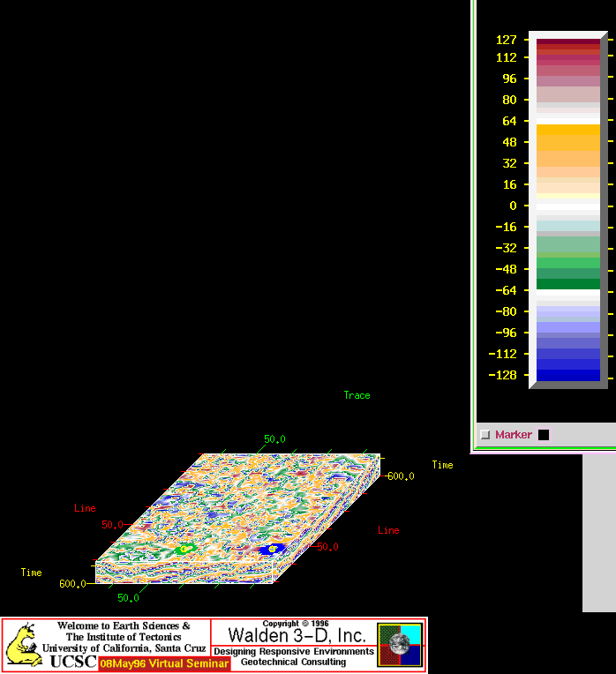The width and height of the screenshot is (616, 674).
Task: Click the blue marker on the seismic cube
Action: [273, 549]
